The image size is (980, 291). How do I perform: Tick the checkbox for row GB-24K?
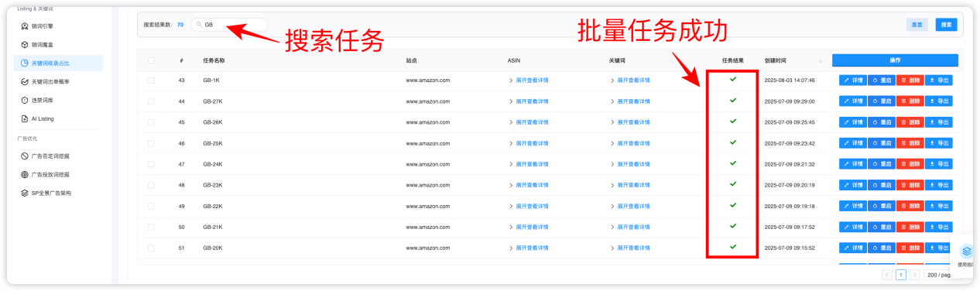pos(151,164)
